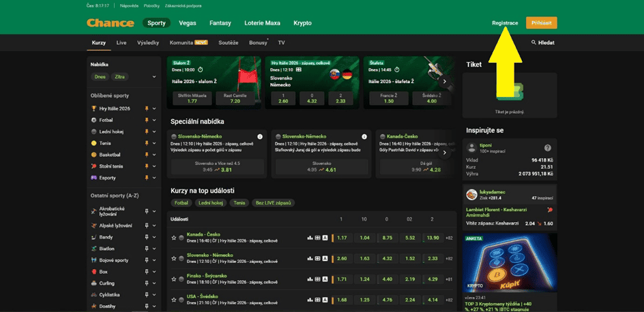Star the Kanada - Česko match as favorite
This screenshot has height=312, width=644.
[174, 237]
